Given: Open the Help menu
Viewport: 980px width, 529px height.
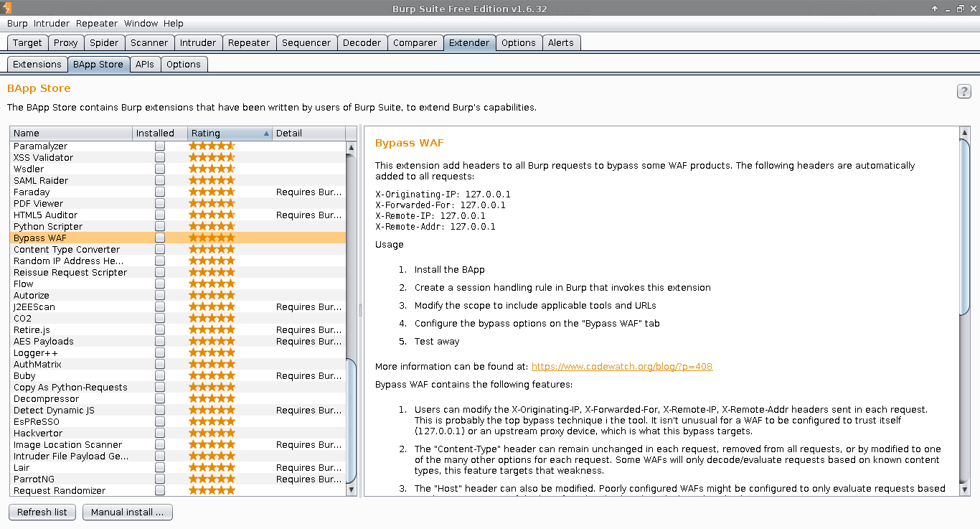Looking at the screenshot, I should point(174,24).
